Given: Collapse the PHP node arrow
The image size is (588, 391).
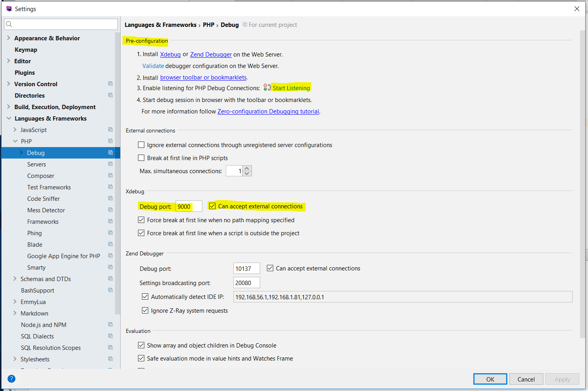Looking at the screenshot, I should 15,141.
